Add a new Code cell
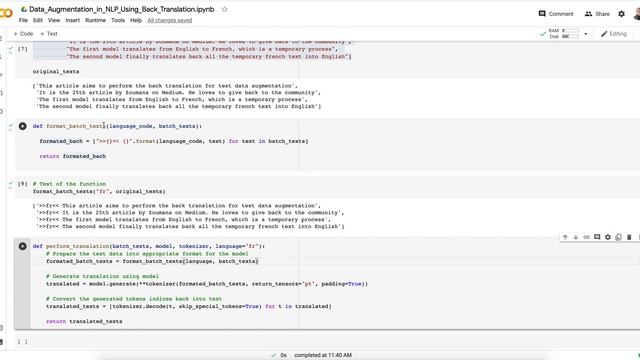 (x=23, y=34)
